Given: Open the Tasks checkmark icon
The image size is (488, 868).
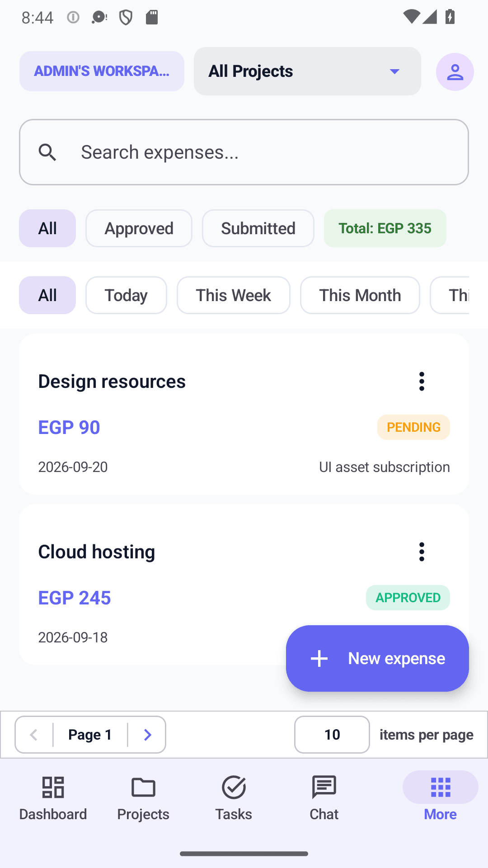Looking at the screenshot, I should (x=234, y=788).
